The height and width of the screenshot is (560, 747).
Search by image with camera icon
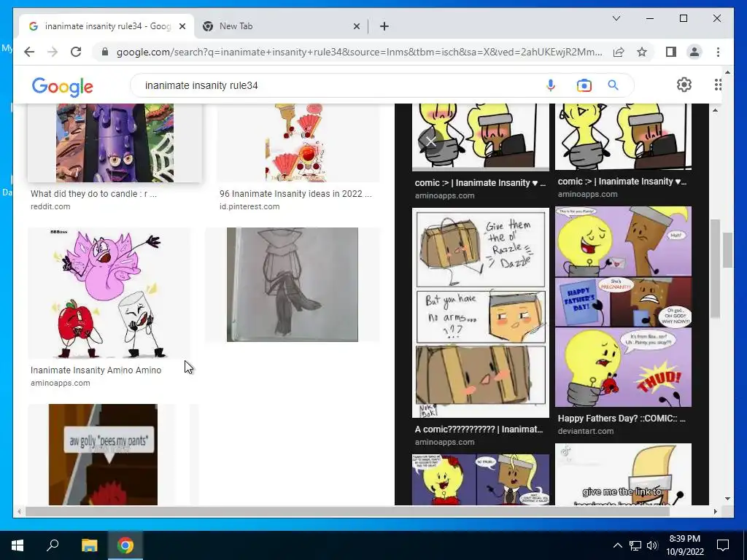point(584,85)
